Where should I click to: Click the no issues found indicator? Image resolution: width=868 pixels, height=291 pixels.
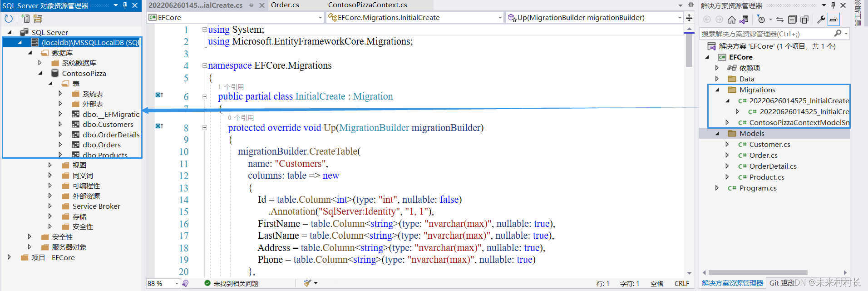pyautogui.click(x=232, y=283)
